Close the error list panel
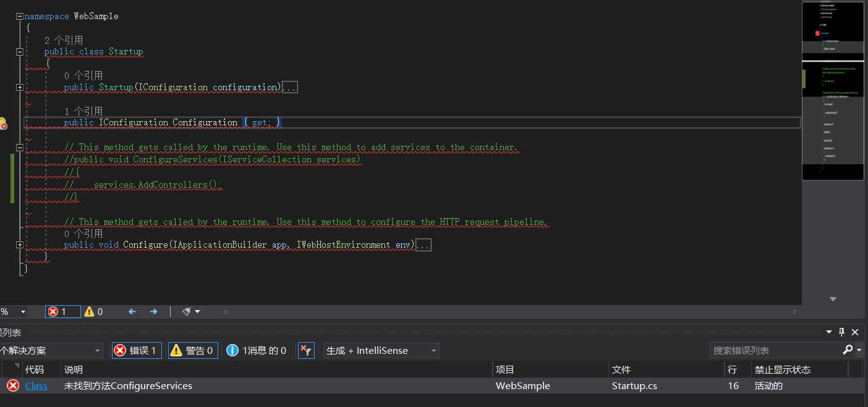This screenshot has width=868, height=407. coord(855,332)
